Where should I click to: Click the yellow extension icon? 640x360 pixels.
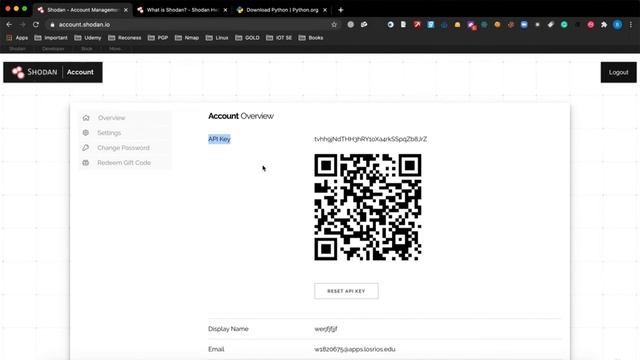pos(457,24)
